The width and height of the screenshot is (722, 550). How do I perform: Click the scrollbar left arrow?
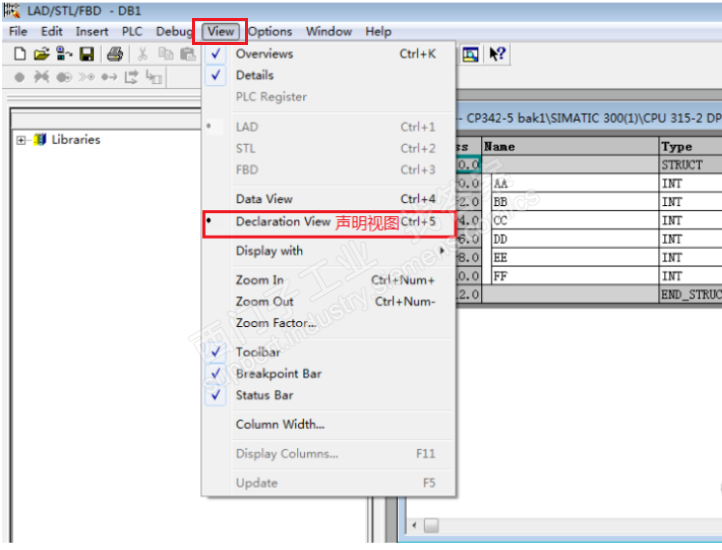click(414, 525)
